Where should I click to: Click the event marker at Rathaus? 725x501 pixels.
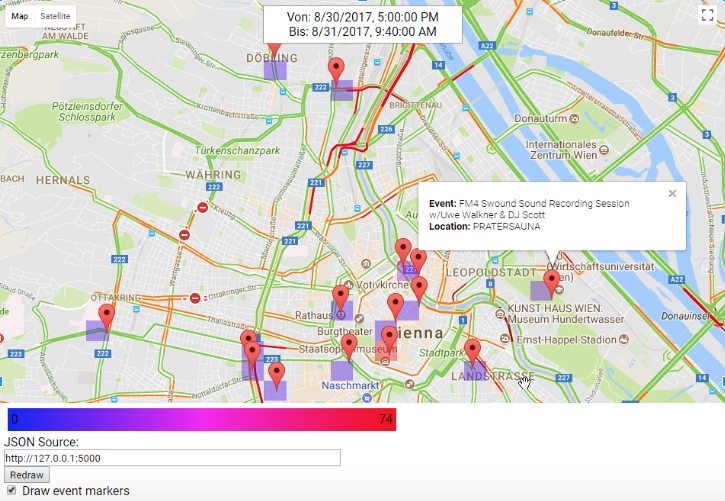[341, 298]
